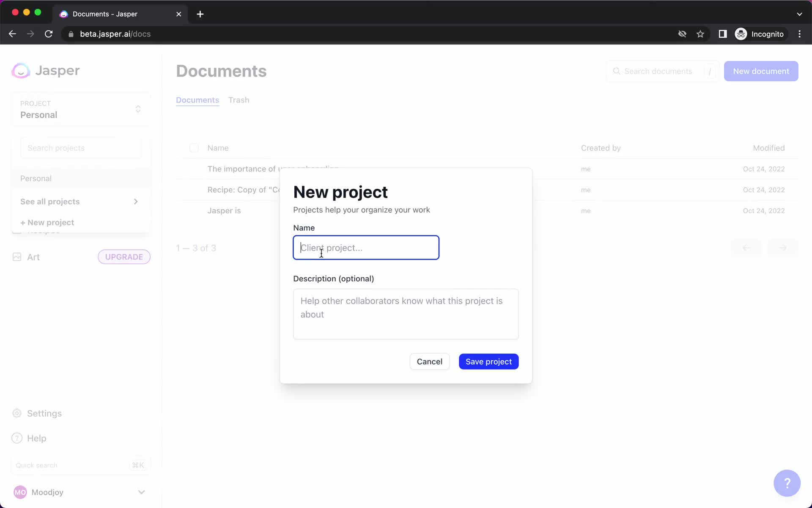812x508 pixels.
Task: Open the browser side panel icon
Action: pyautogui.click(x=723, y=34)
